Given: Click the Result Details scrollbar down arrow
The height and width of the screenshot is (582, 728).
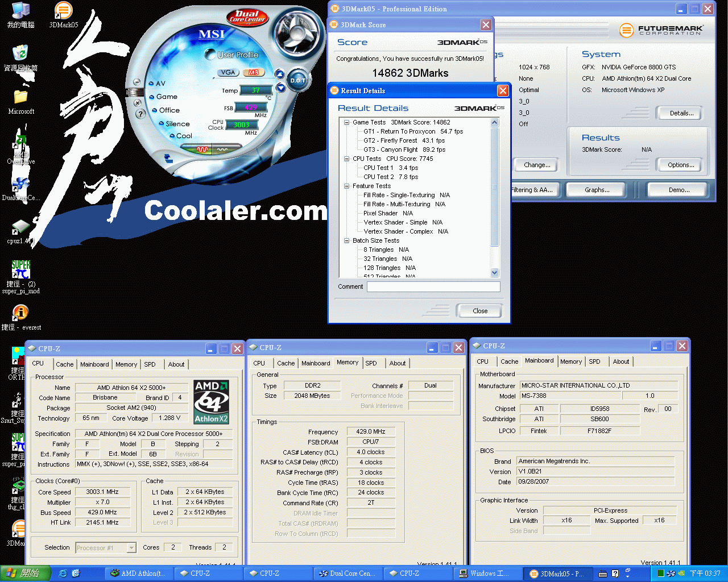Looking at the screenshot, I should pos(494,272).
